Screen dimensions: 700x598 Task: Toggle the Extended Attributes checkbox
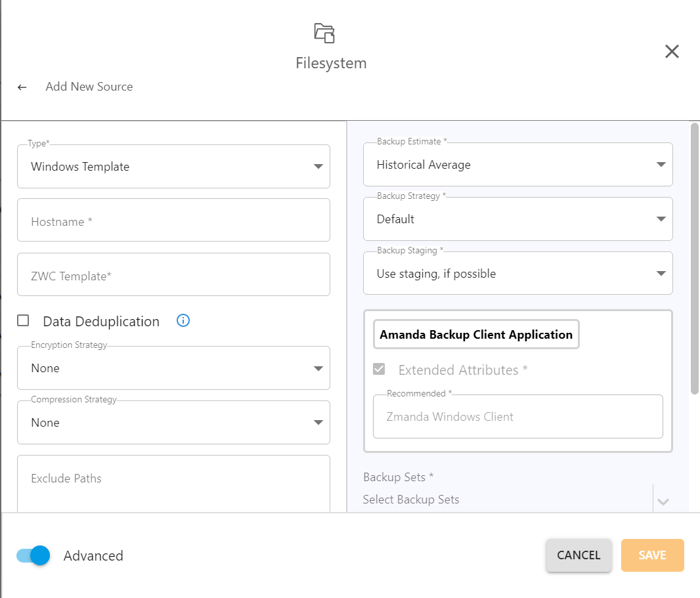(379, 370)
